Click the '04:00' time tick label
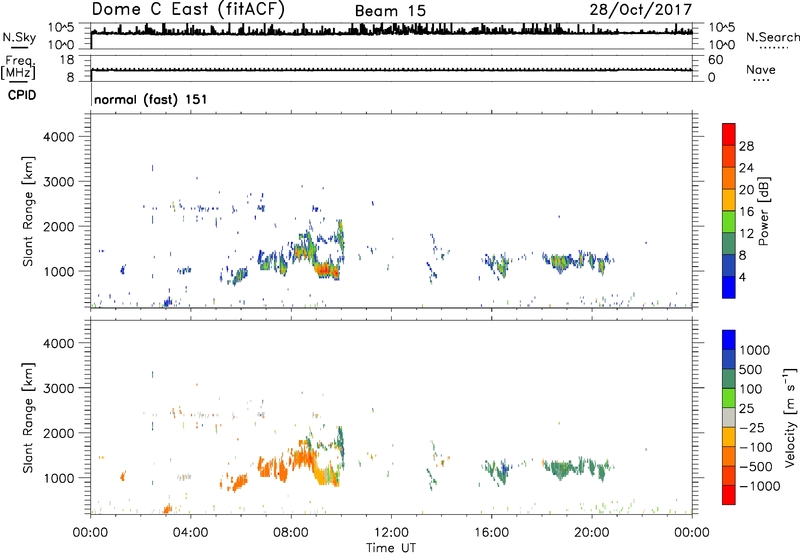This screenshot has width=800, height=554. (190, 533)
